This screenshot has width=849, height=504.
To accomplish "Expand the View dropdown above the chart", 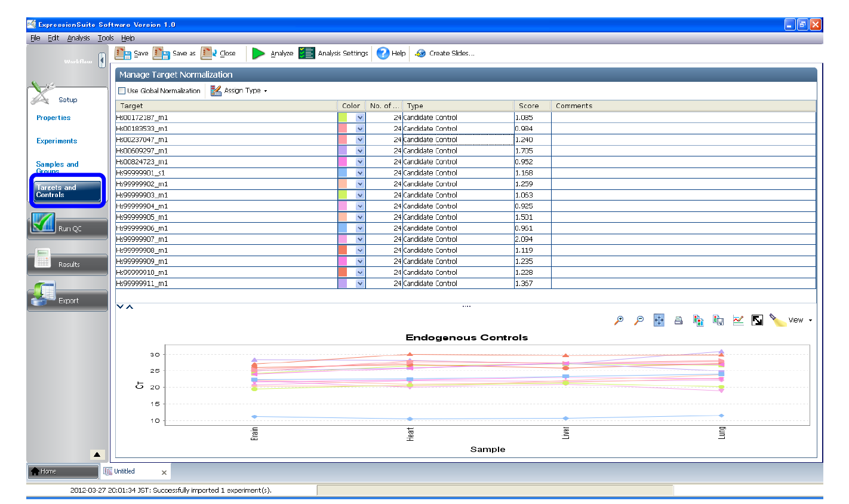I will click(799, 320).
